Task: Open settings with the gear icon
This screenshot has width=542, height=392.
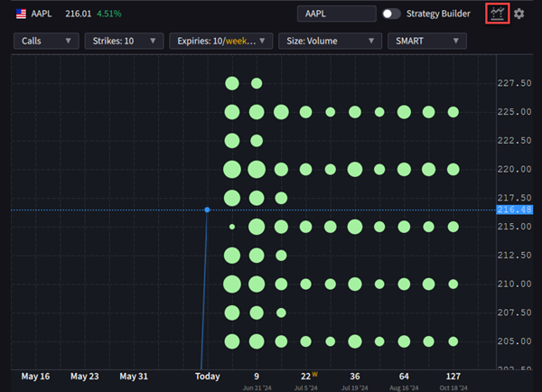Action: [519, 14]
